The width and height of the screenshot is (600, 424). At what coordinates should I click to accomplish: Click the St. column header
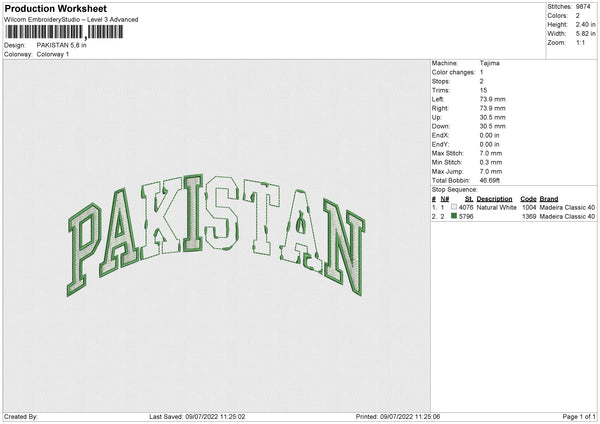[x=469, y=199]
